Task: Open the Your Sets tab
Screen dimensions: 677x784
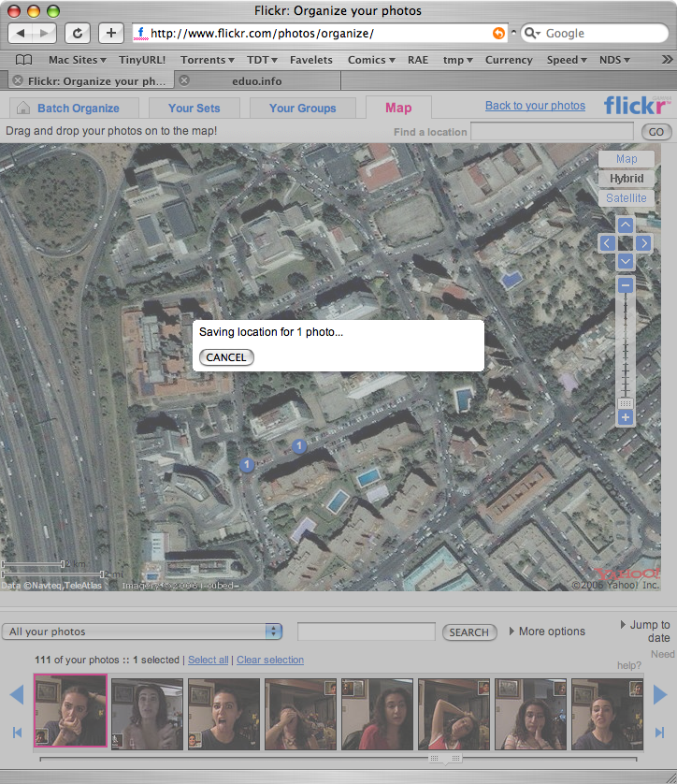Action: (x=194, y=108)
